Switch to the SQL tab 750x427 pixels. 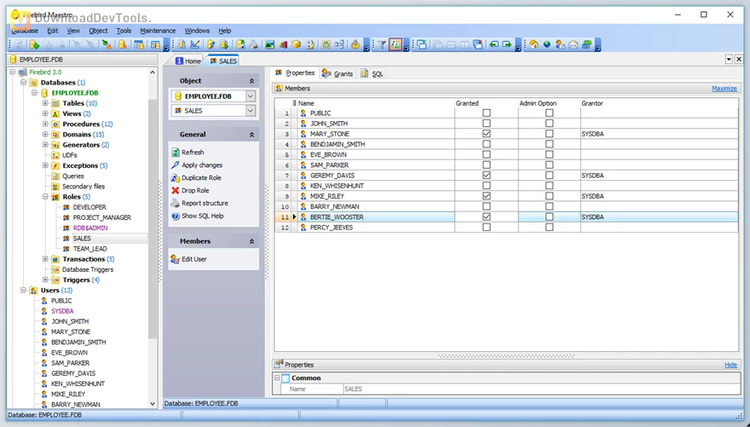click(372, 74)
